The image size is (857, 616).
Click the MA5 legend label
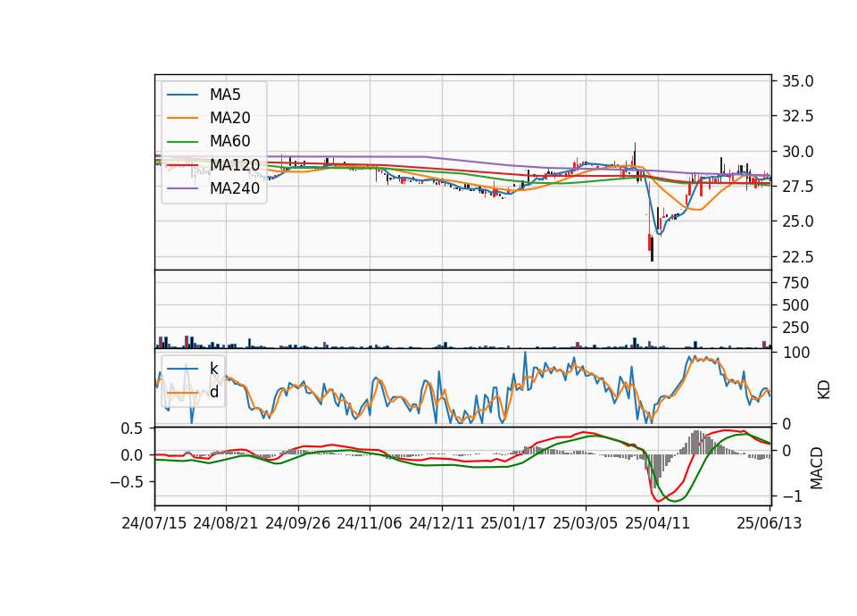[225, 95]
